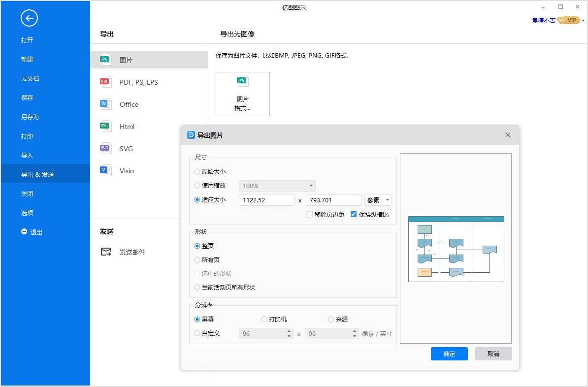Viewport: 588px width, 387px height.
Task: Choose the Visio export icon
Action: pos(105,171)
